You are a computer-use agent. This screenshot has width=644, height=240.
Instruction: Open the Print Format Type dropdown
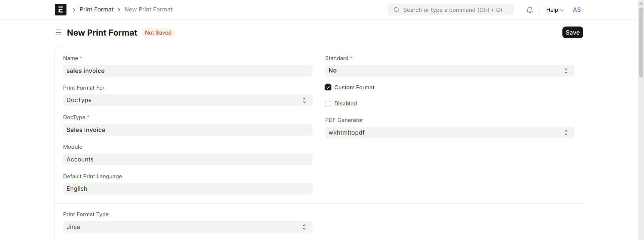click(x=187, y=227)
